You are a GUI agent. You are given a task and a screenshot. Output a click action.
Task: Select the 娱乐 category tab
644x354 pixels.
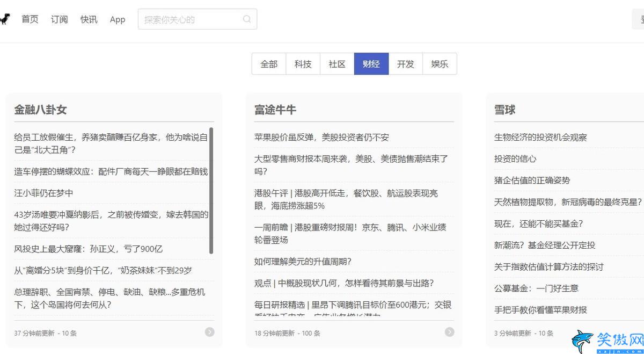point(440,64)
